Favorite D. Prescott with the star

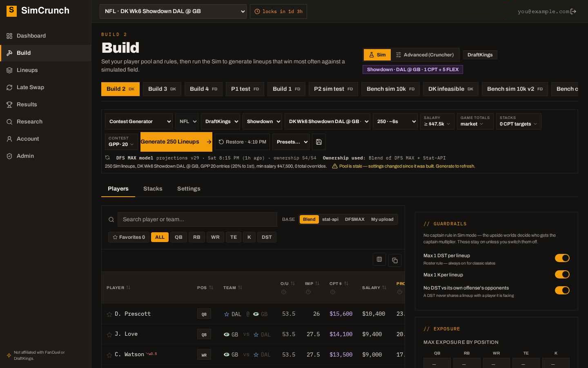click(109, 314)
